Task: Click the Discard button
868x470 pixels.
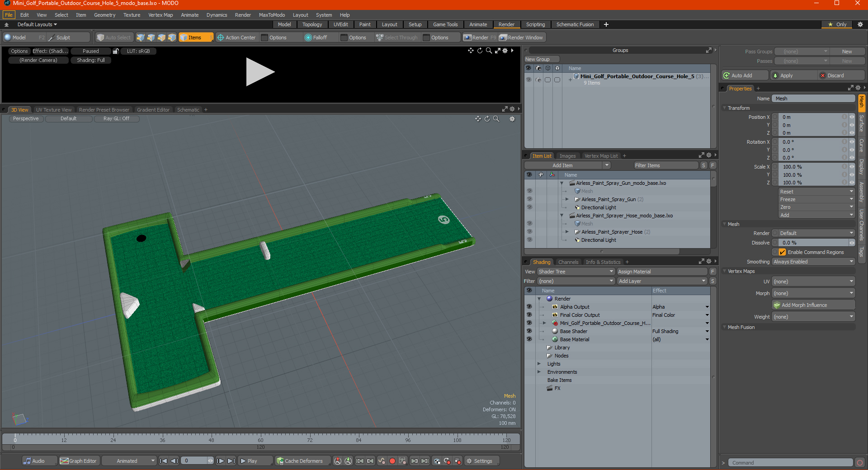Action: [841, 75]
